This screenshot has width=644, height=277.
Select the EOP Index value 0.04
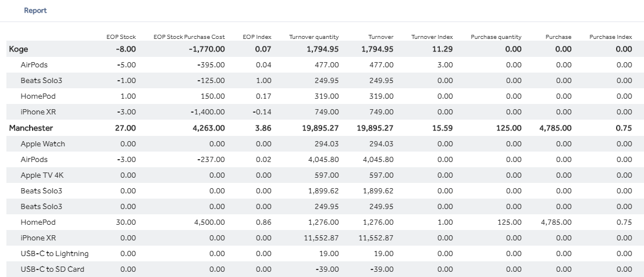[x=264, y=64]
